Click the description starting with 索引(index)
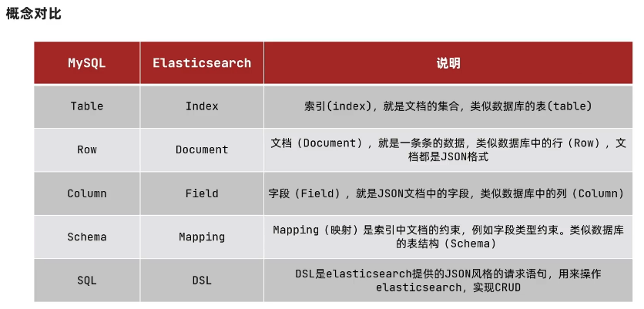The image size is (644, 309). tap(448, 106)
